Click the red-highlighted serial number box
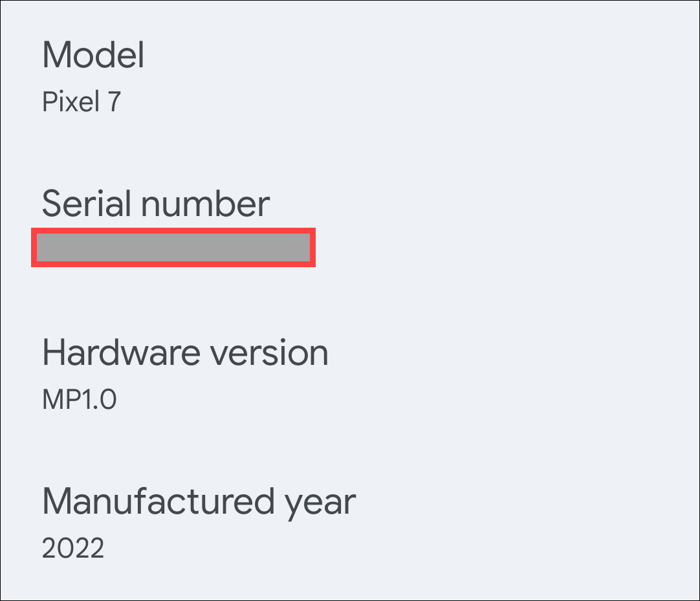The height and width of the screenshot is (601, 700). (173, 247)
